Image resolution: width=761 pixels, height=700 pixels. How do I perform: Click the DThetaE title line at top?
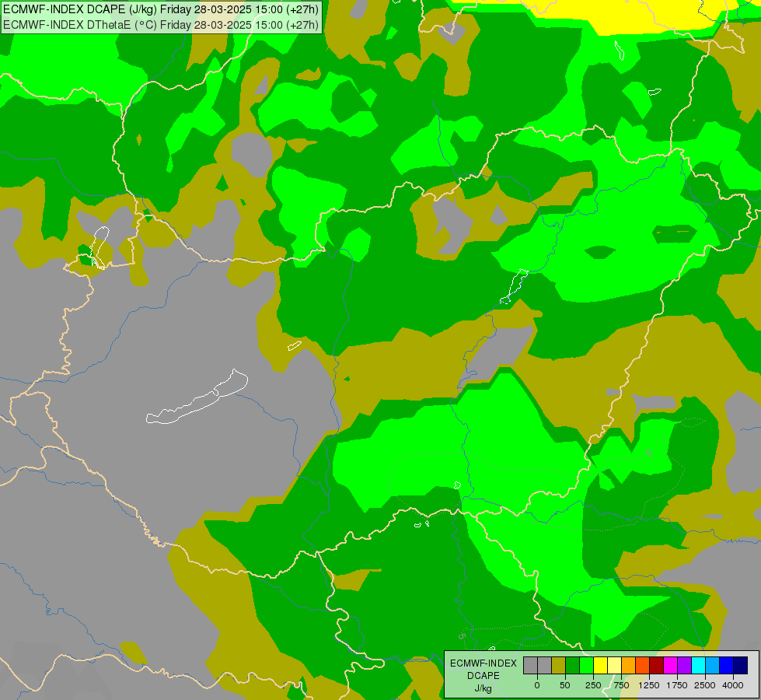161,24
